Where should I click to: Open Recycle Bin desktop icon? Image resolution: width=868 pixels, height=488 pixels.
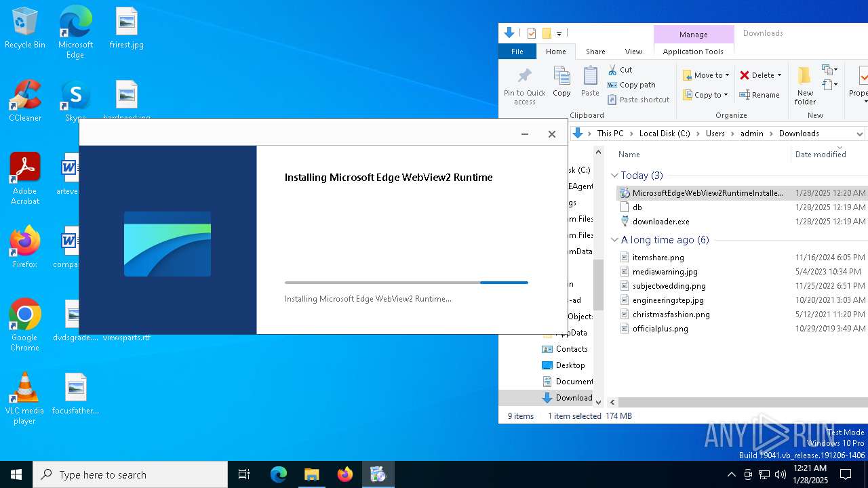25,28
